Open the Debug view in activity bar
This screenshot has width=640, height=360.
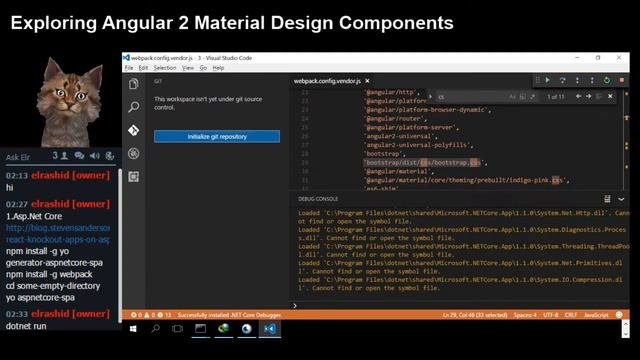(x=133, y=153)
